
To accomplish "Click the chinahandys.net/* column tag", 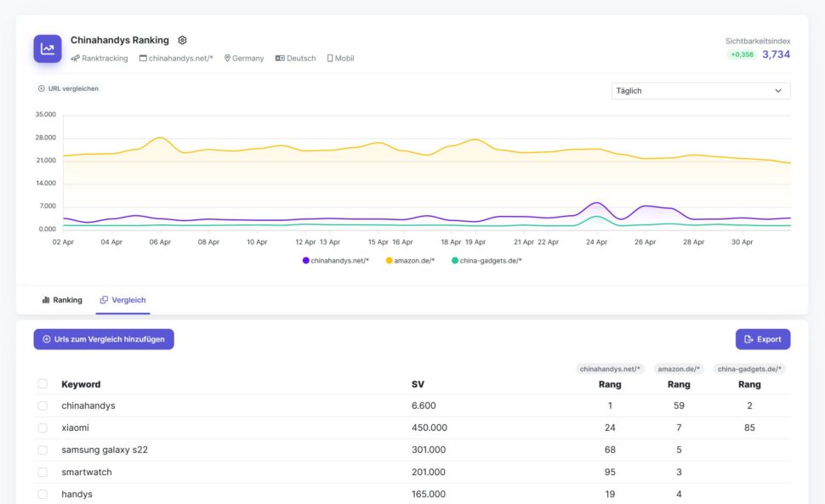I will [x=610, y=369].
